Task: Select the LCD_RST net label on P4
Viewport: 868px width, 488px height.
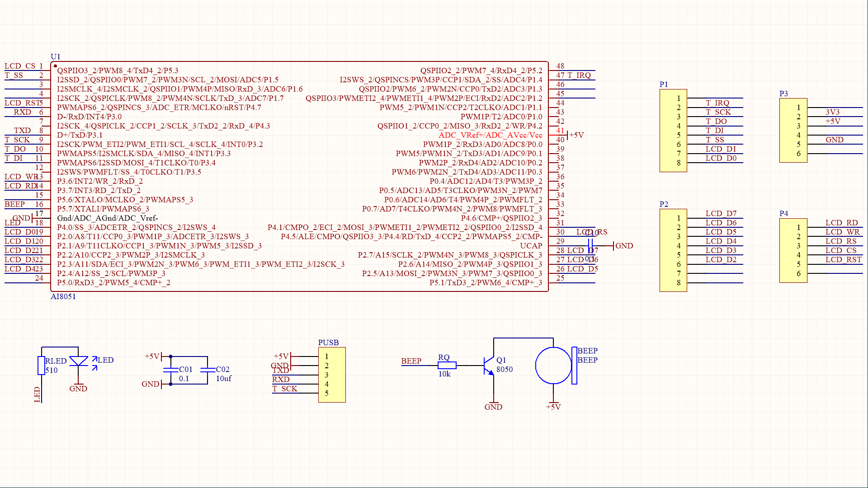Action: click(843, 259)
